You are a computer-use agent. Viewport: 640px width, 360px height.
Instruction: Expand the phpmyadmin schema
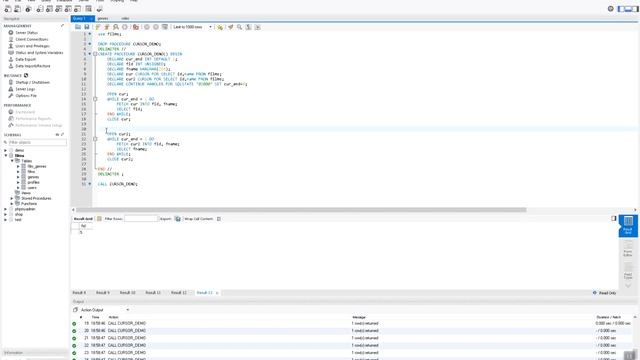coord(5,209)
